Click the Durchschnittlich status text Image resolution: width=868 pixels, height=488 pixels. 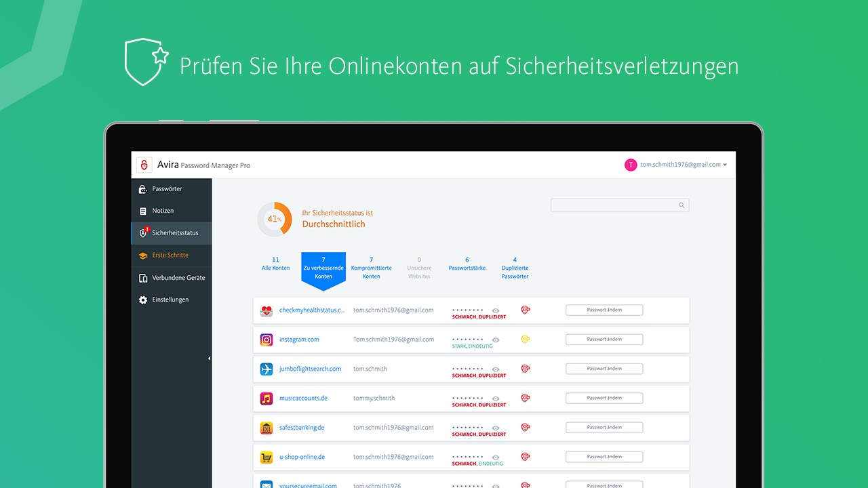click(334, 224)
